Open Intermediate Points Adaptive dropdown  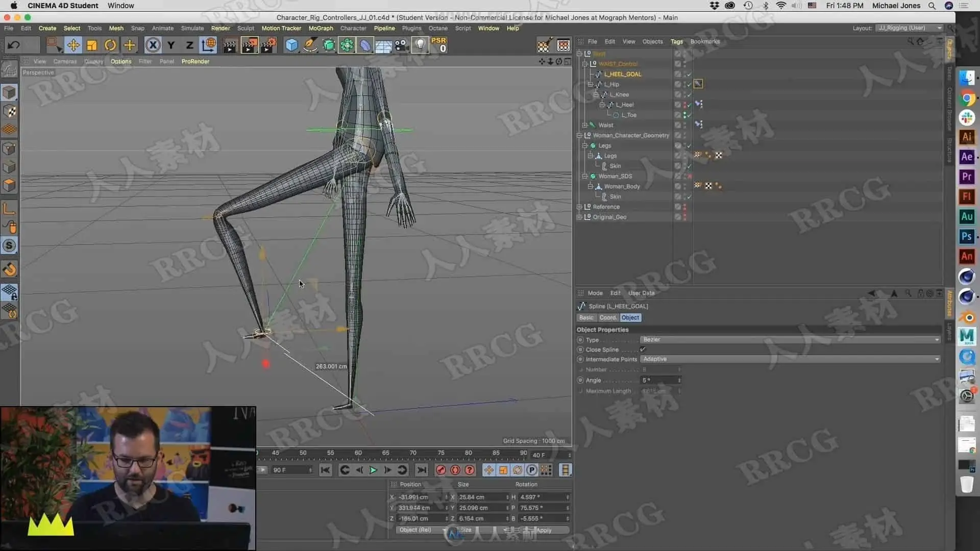(790, 359)
